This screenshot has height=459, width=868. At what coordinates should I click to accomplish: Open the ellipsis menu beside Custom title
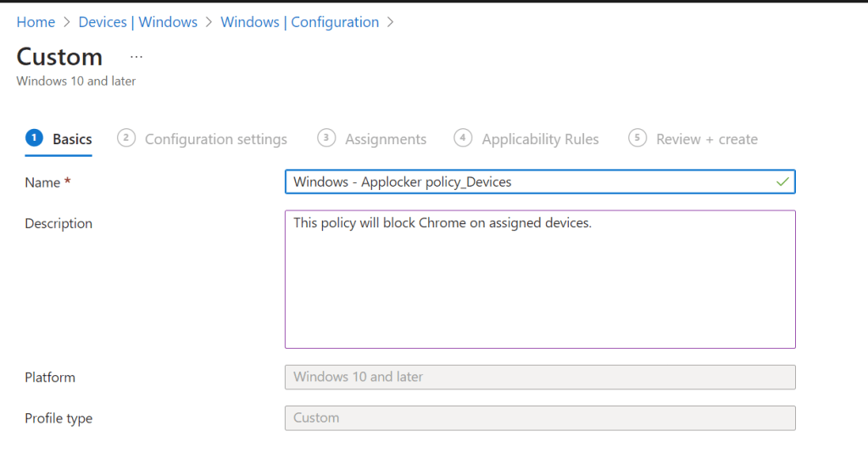[x=136, y=57]
